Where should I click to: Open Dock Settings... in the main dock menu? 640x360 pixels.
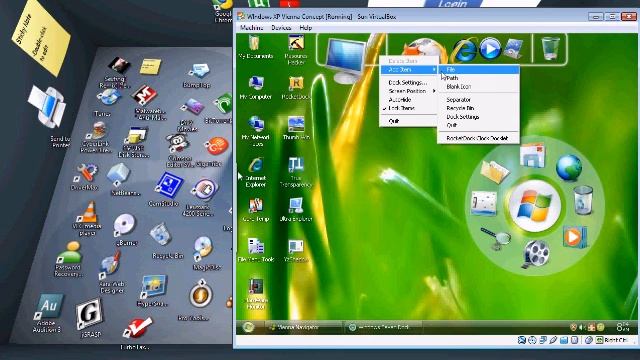coord(409,82)
